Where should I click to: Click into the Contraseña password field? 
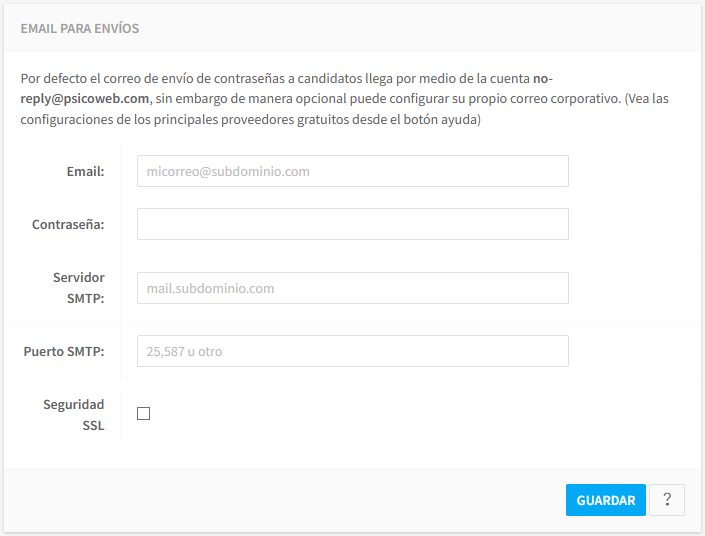tap(352, 224)
